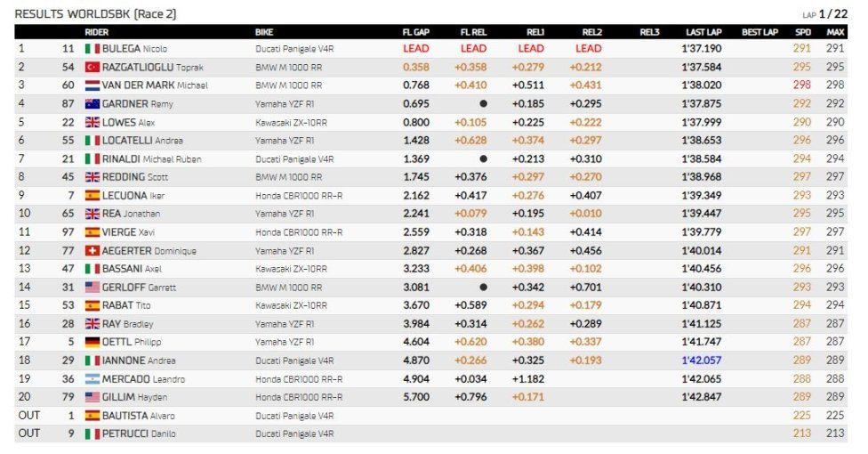Click the Spanish flag next to VIERGE Xavi
The width and height of the screenshot is (868, 454).
click(x=92, y=232)
